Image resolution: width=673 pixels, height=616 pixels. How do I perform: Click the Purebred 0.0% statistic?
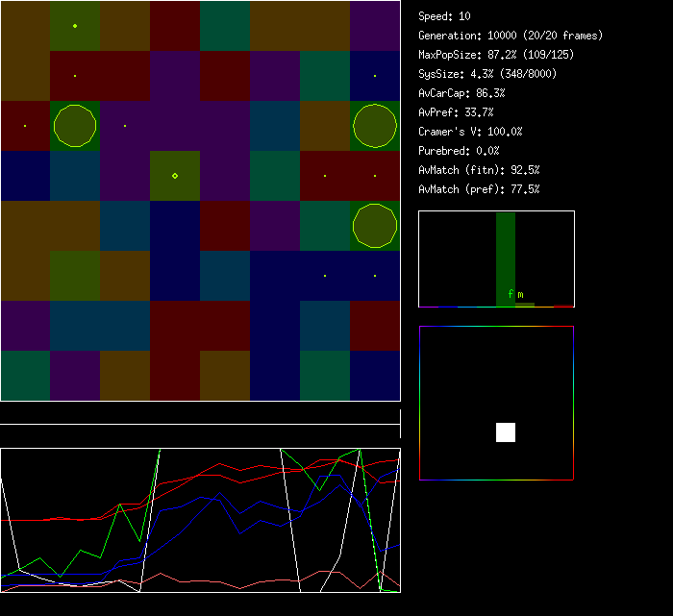pyautogui.click(x=458, y=151)
